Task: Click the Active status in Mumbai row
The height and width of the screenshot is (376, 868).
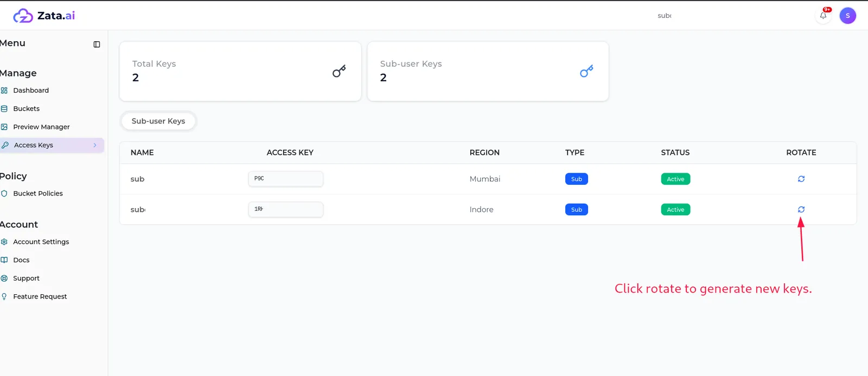Action: [x=675, y=179]
